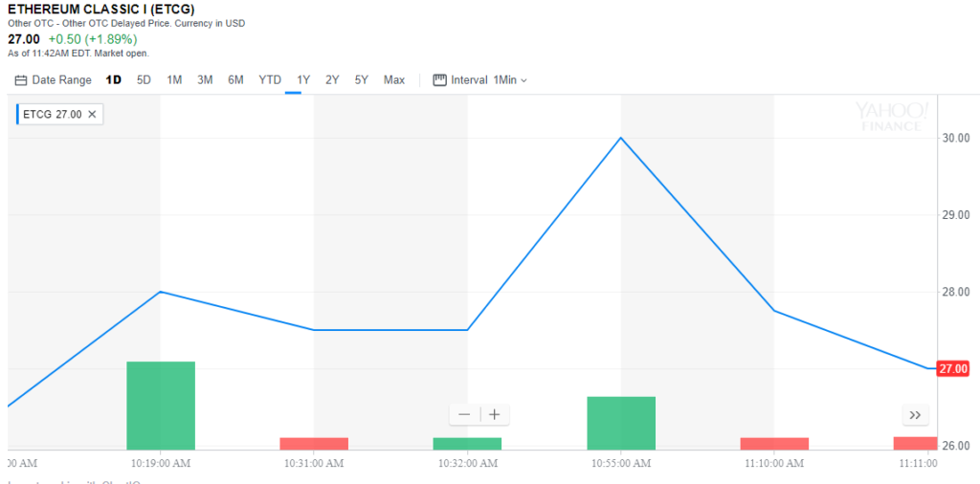This screenshot has width=980, height=484.
Task: Click the 10:55:00 AM peak at 30.00
Action: pos(621,138)
